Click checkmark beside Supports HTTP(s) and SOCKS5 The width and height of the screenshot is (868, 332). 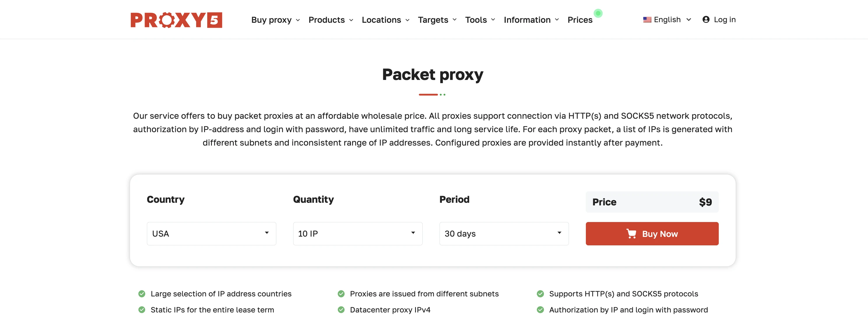[540, 294]
